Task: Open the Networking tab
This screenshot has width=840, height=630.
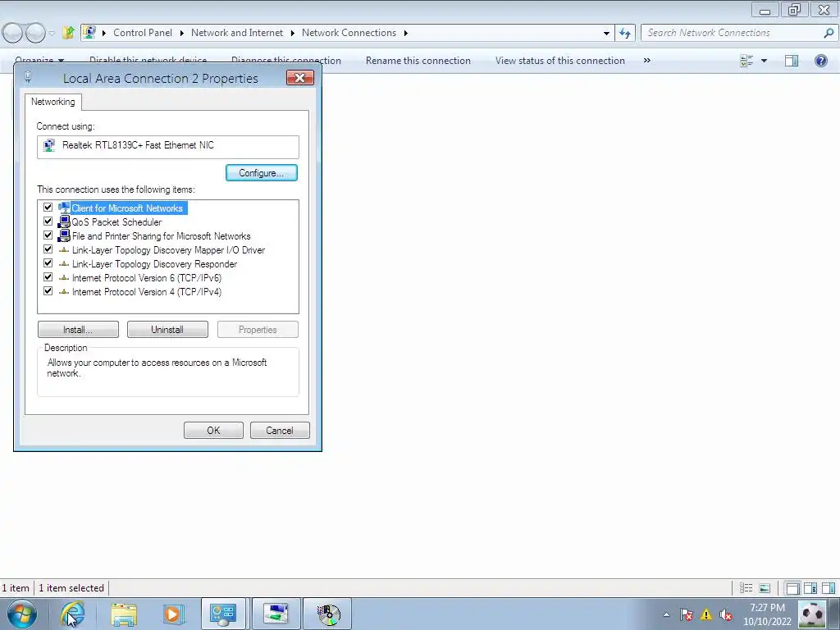Action: 53,102
